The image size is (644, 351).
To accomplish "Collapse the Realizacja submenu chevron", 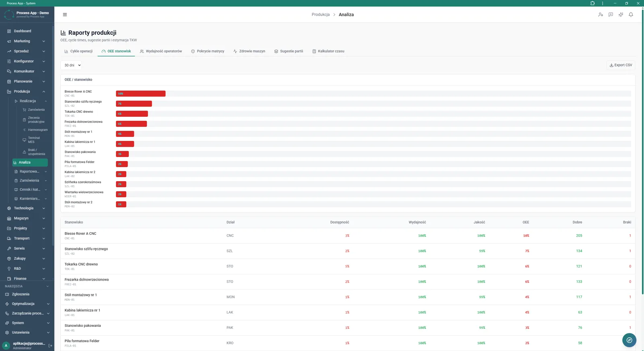I will pyautogui.click(x=45, y=101).
